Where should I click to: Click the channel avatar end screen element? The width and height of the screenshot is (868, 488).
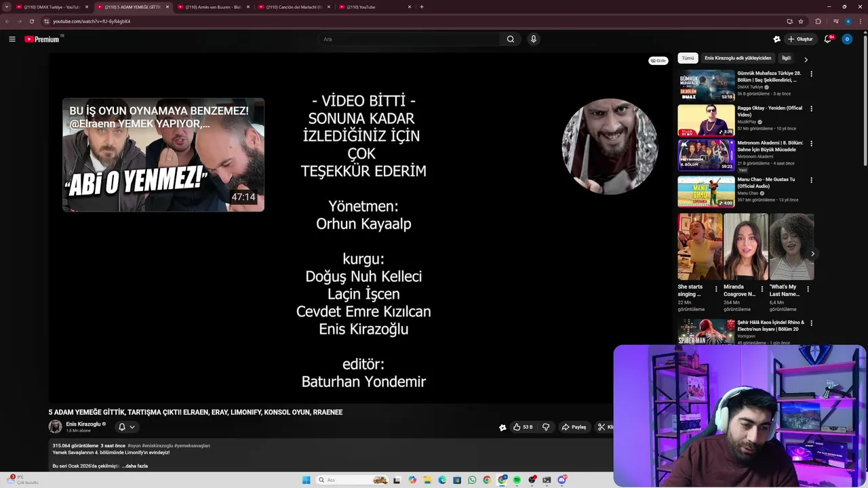point(610,147)
